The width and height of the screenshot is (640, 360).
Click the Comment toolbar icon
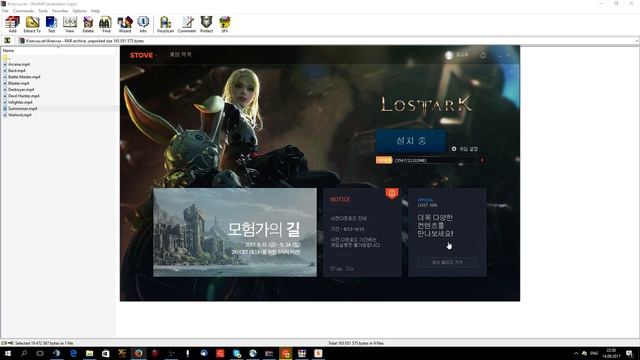tap(187, 24)
